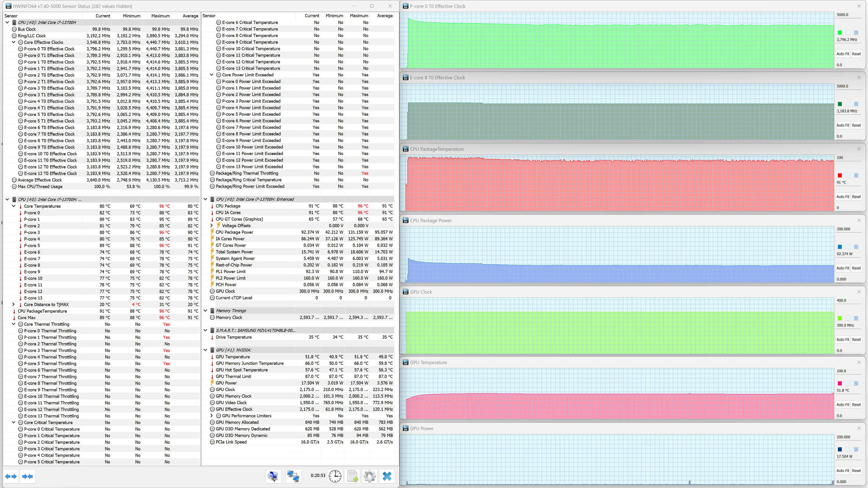Reset the elapsed time clock icon
This screenshot has width=868, height=488.
point(335,476)
